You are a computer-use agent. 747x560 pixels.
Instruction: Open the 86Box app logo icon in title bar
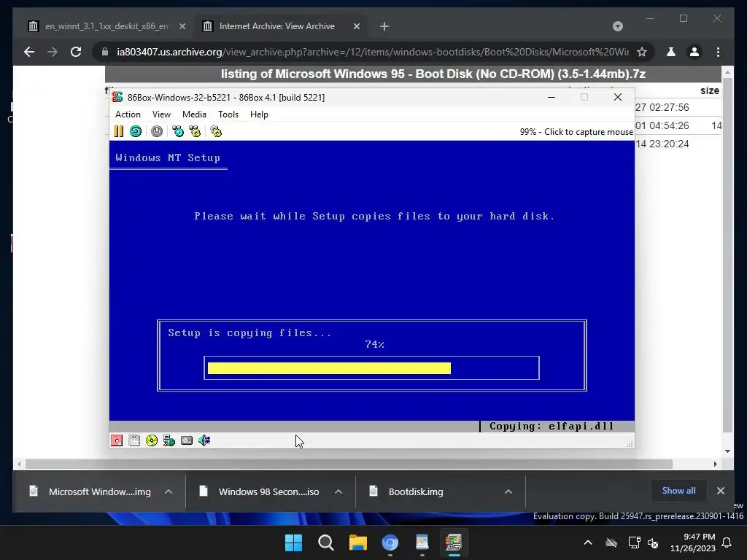point(117,97)
